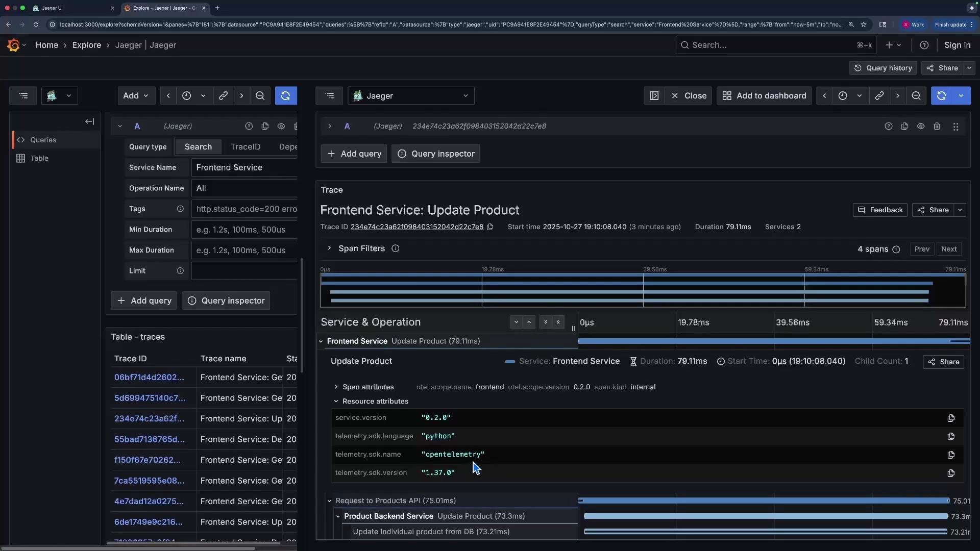Go to Home breadcrumb
The image size is (980, 551).
click(x=47, y=45)
